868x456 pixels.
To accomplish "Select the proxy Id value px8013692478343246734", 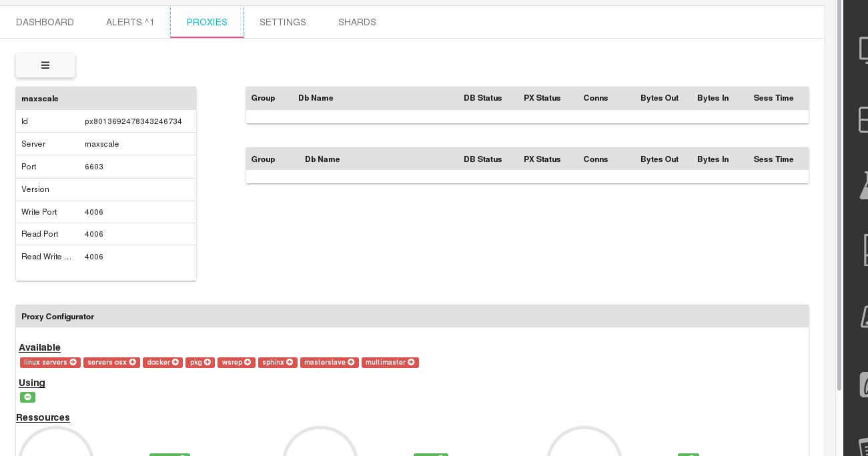I will tap(133, 121).
